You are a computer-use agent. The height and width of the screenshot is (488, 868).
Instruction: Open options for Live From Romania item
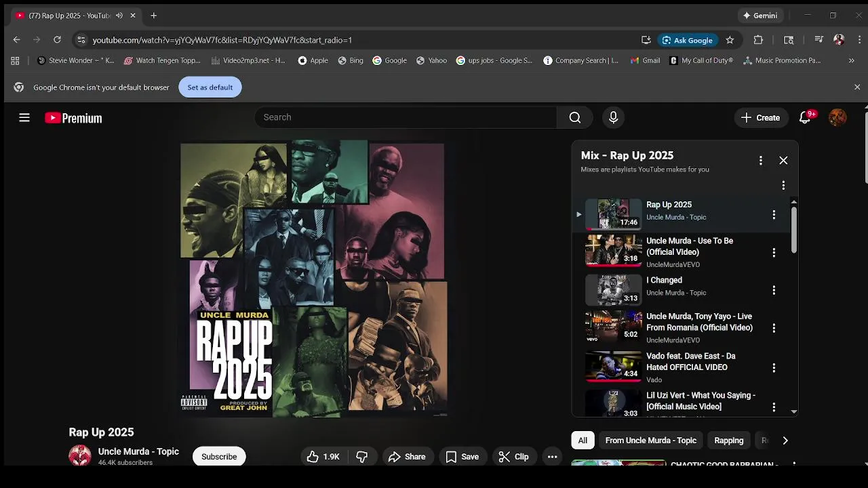[x=774, y=328]
